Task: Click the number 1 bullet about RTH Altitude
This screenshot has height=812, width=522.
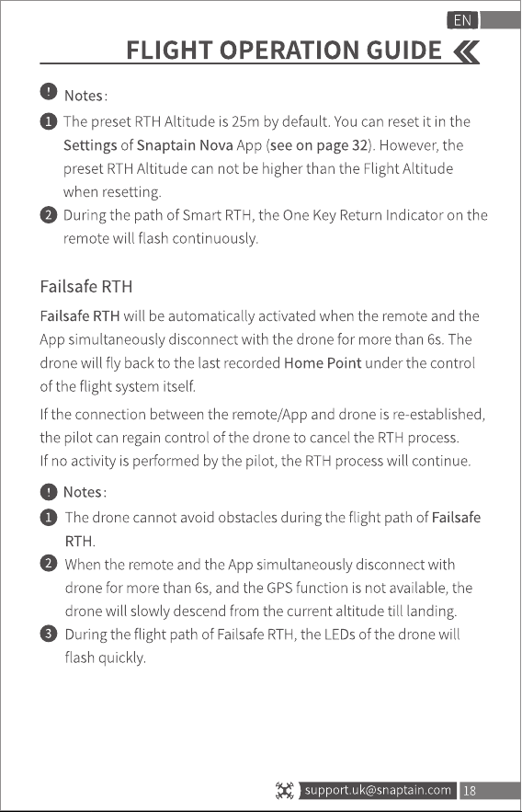Action: pyautogui.click(x=48, y=121)
